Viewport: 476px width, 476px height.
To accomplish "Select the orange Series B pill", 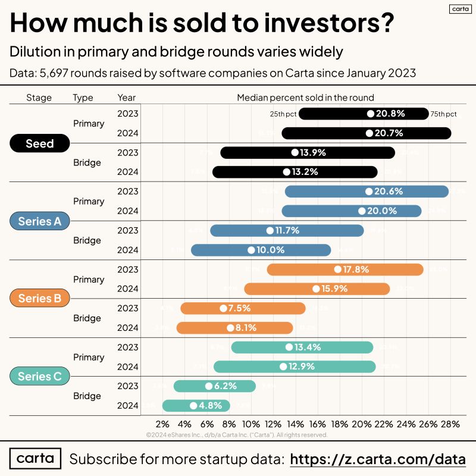I will (x=40, y=298).
